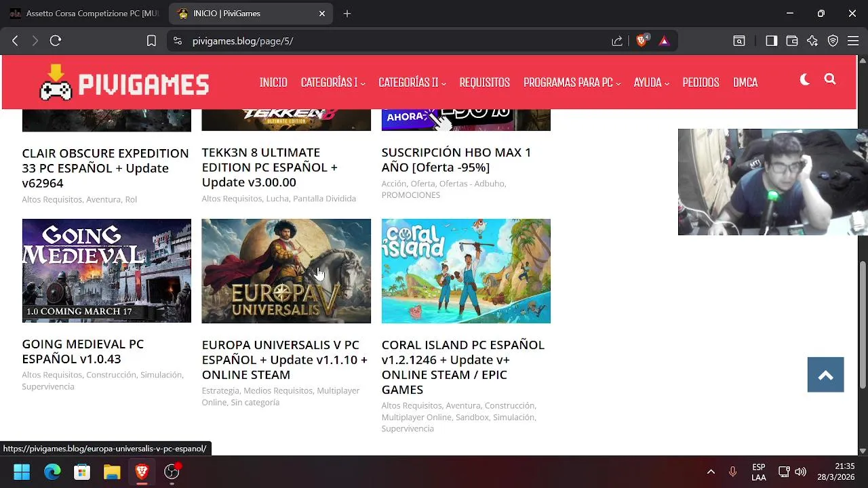Switch to Assetto Corsa Competizione tab
The height and width of the screenshot is (488, 868).
point(84,14)
